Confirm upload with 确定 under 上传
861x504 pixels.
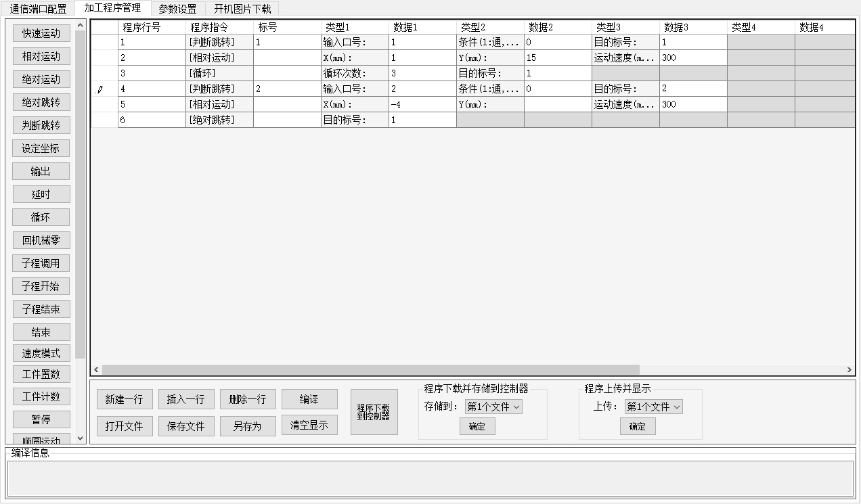[x=638, y=426]
